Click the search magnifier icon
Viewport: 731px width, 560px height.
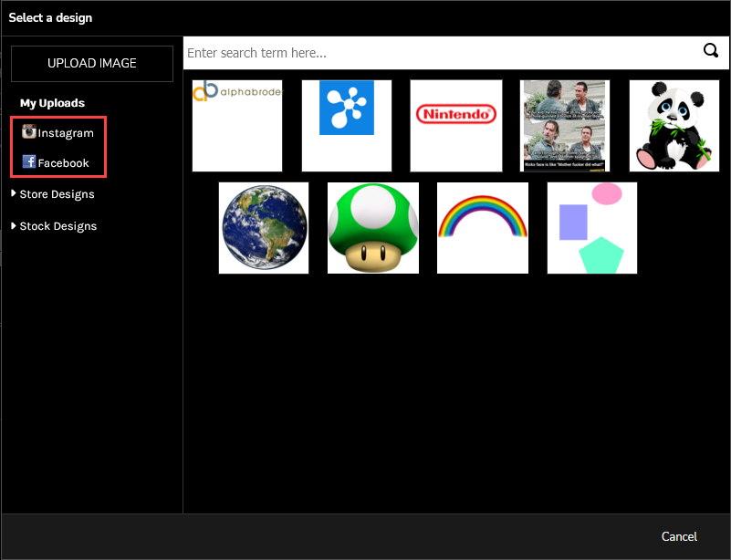(x=711, y=50)
